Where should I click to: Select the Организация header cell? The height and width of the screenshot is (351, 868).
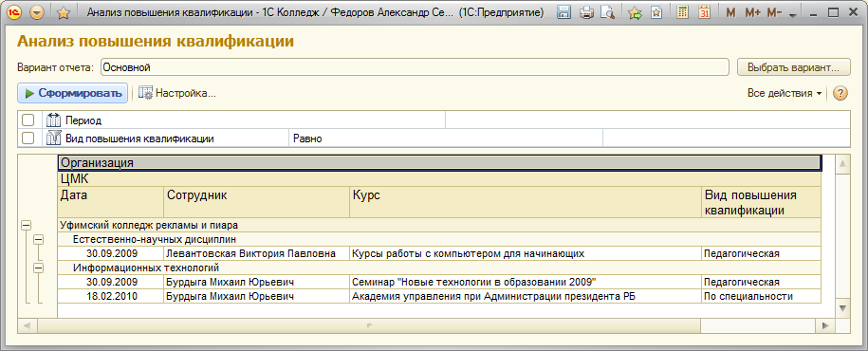click(x=439, y=163)
